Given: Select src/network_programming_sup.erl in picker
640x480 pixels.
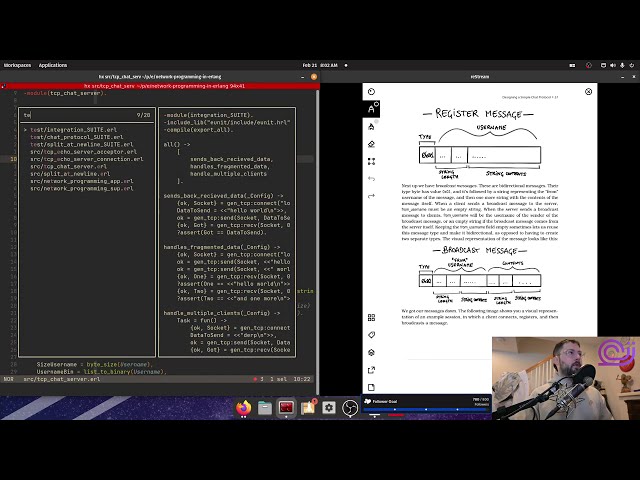Looking at the screenshot, I should point(82,189).
